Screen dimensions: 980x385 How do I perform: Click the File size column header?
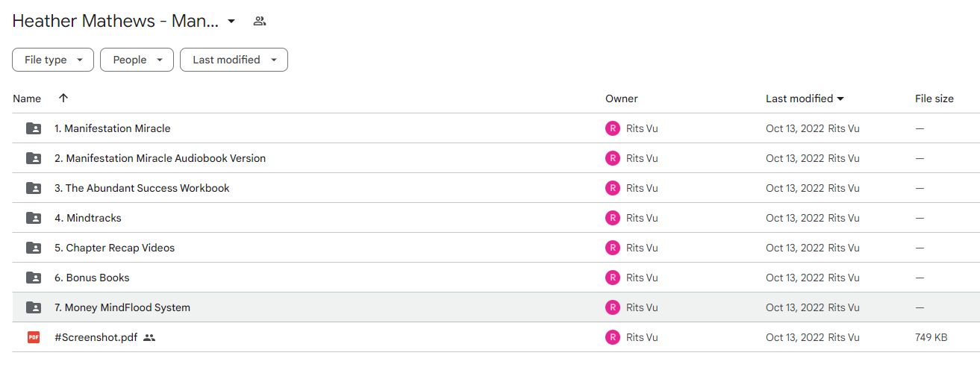pos(934,98)
